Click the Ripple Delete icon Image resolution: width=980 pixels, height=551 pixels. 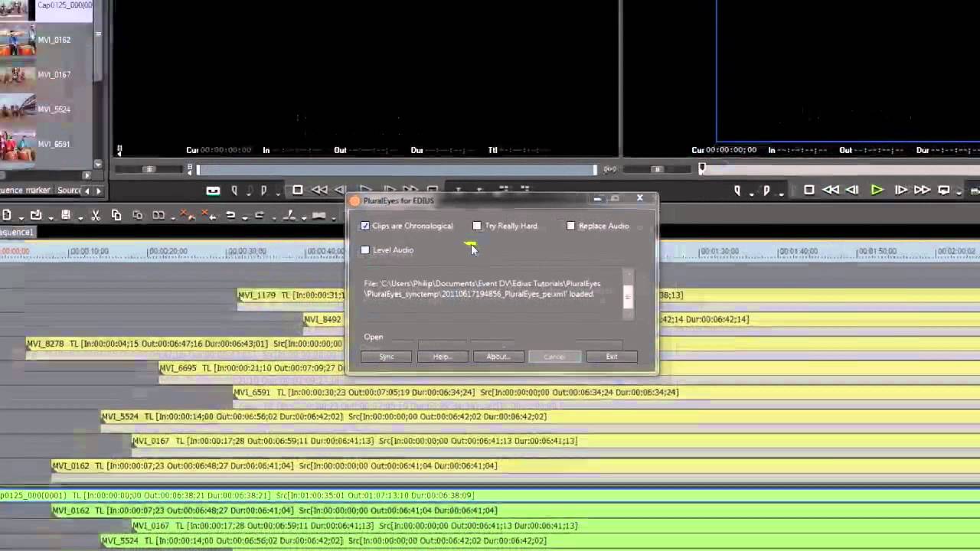[208, 215]
